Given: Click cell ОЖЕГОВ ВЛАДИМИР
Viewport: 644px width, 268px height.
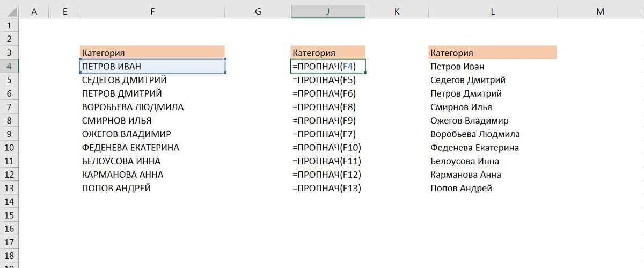Looking at the screenshot, I should point(152,134).
